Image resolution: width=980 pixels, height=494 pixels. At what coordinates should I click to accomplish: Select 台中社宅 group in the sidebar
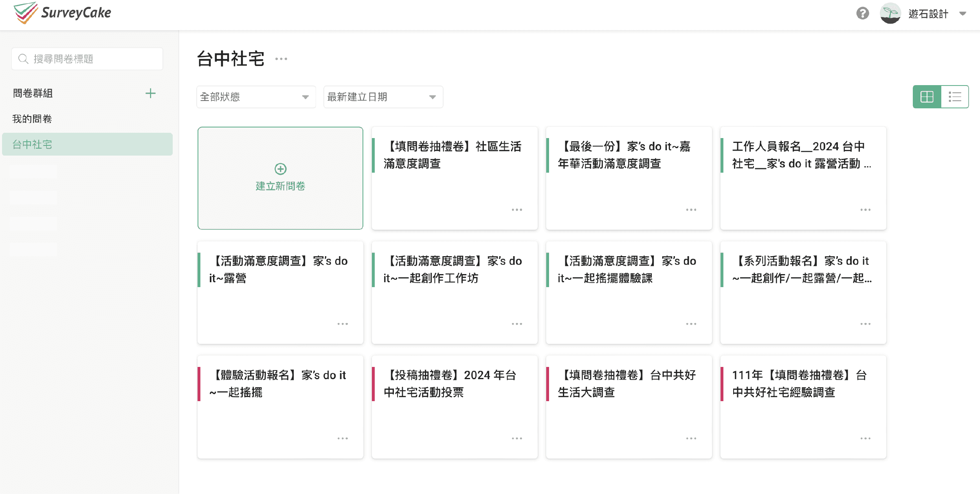pos(32,145)
